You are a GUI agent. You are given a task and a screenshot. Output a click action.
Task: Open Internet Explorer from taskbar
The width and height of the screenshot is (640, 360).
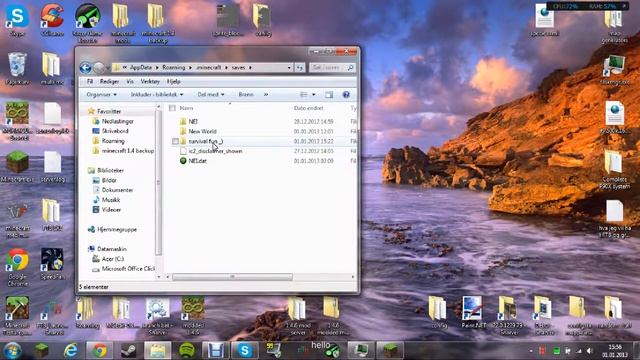[x=71, y=350]
